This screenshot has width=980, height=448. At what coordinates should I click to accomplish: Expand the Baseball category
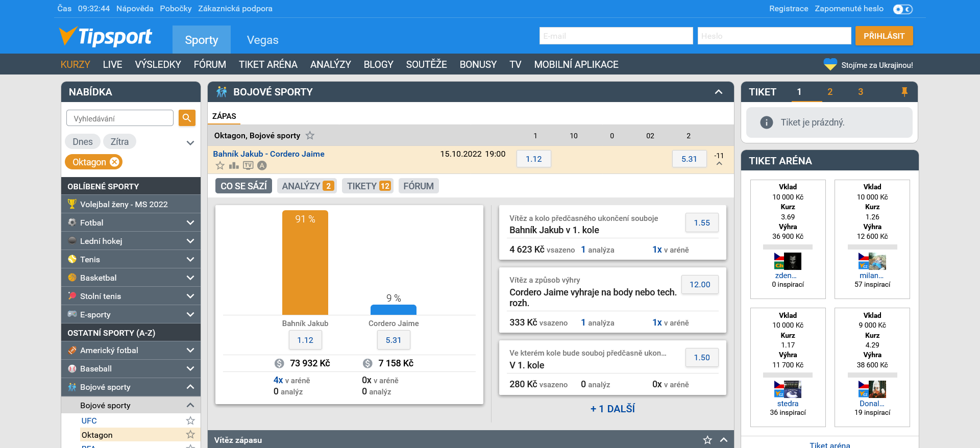click(x=190, y=368)
